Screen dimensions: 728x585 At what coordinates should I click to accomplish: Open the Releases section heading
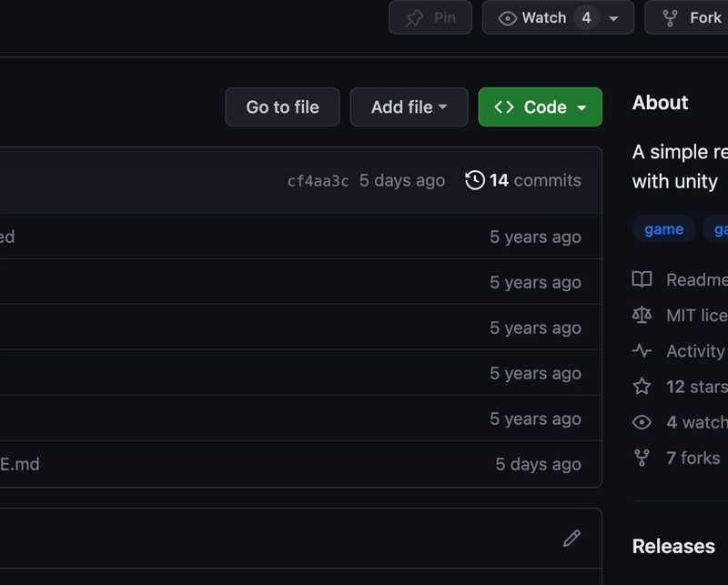pyautogui.click(x=673, y=546)
